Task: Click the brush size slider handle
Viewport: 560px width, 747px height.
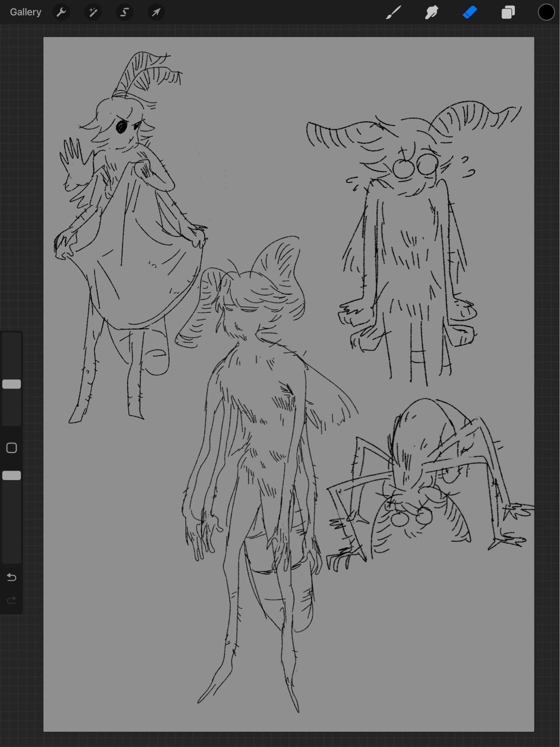Action: coord(12,384)
